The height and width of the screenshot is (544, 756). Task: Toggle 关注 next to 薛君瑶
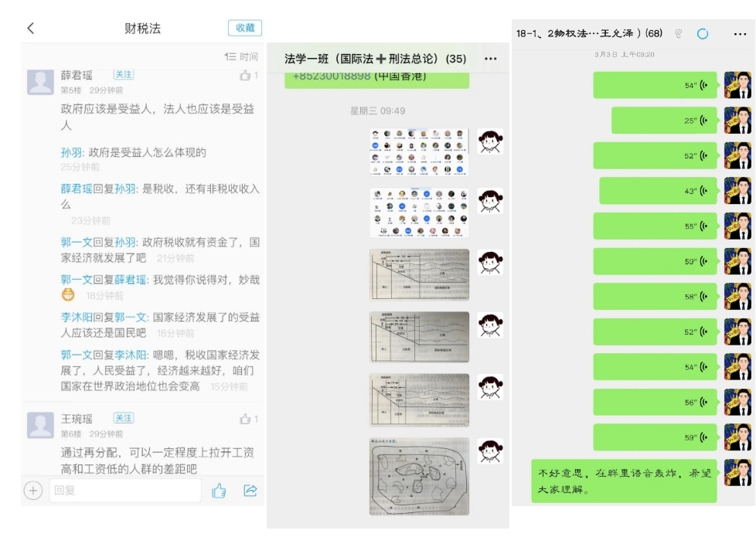point(123,74)
